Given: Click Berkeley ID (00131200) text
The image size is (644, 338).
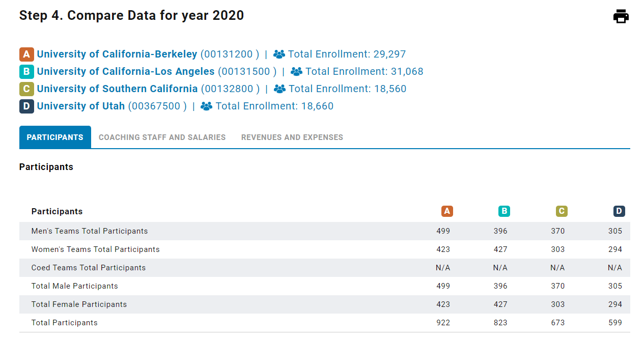Looking at the screenshot, I should click(x=230, y=54).
